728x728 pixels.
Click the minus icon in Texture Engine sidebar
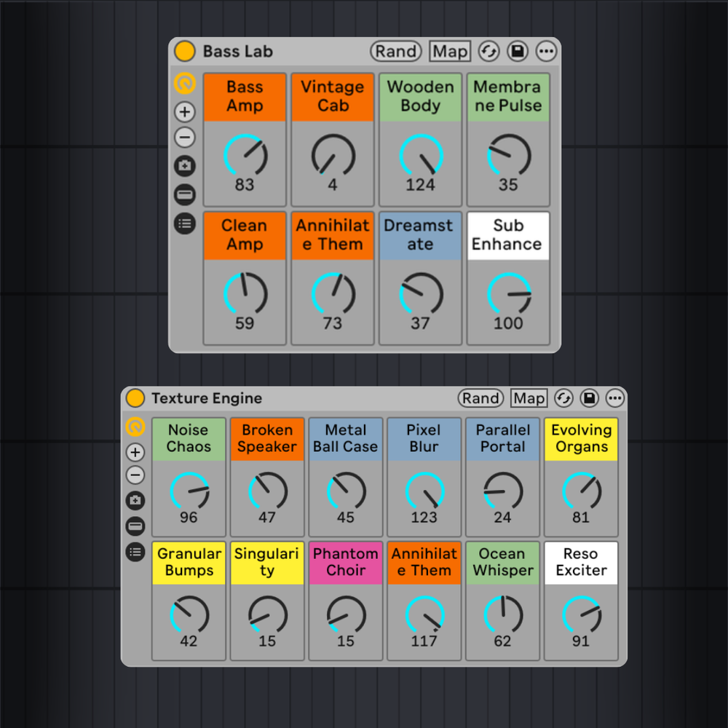click(x=135, y=476)
